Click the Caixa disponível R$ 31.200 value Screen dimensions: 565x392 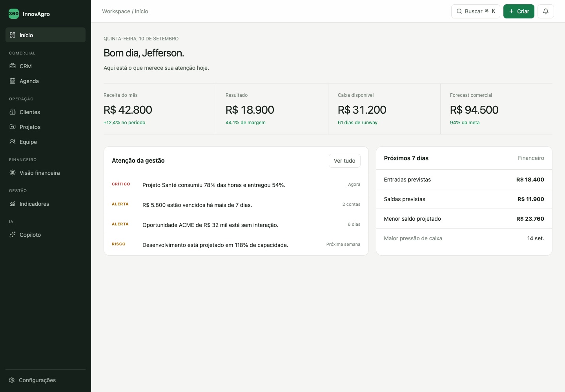(x=362, y=110)
